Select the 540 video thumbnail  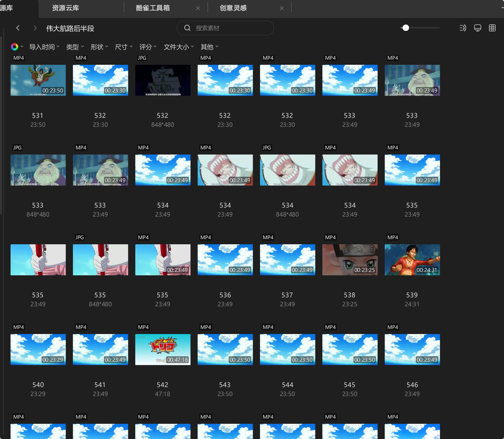tap(38, 350)
